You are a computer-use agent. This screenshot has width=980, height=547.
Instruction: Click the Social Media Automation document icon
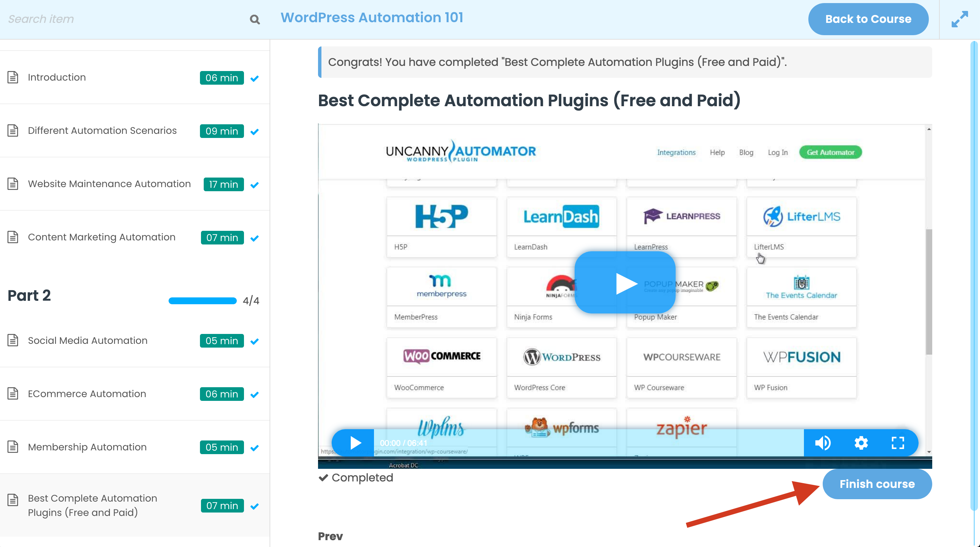(x=13, y=340)
